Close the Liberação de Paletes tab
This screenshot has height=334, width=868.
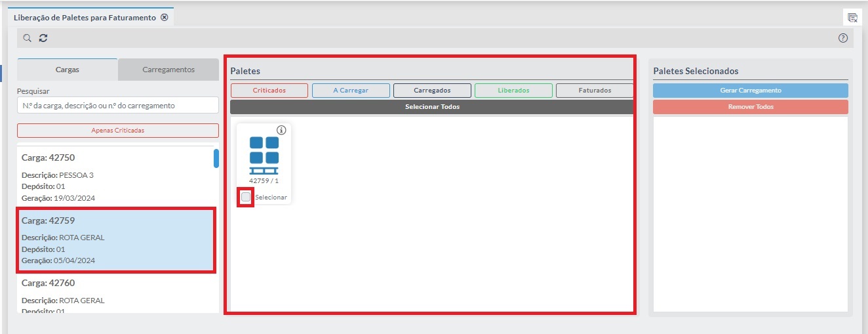(x=165, y=18)
